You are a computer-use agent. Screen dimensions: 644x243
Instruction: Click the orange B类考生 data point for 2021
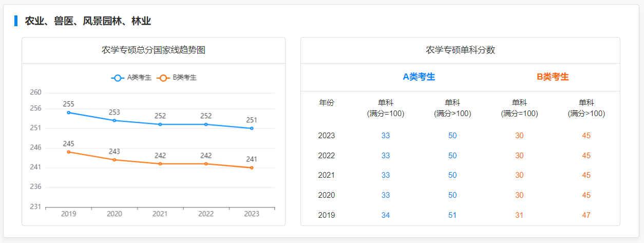pos(160,164)
